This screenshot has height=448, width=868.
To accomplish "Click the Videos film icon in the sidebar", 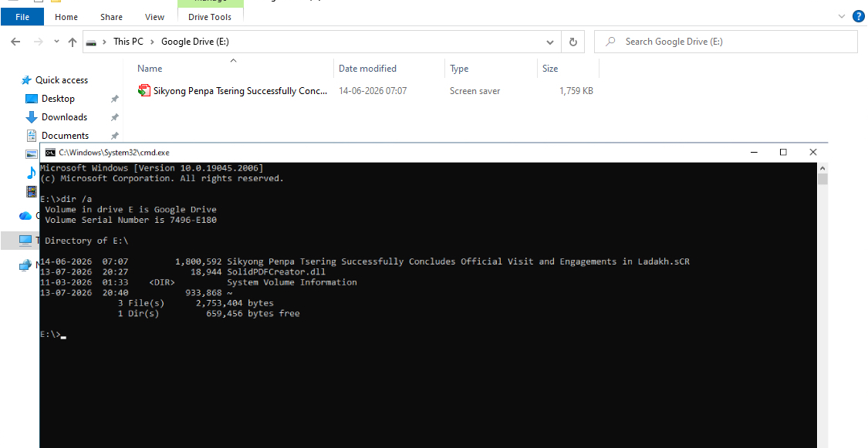I will click(x=32, y=191).
